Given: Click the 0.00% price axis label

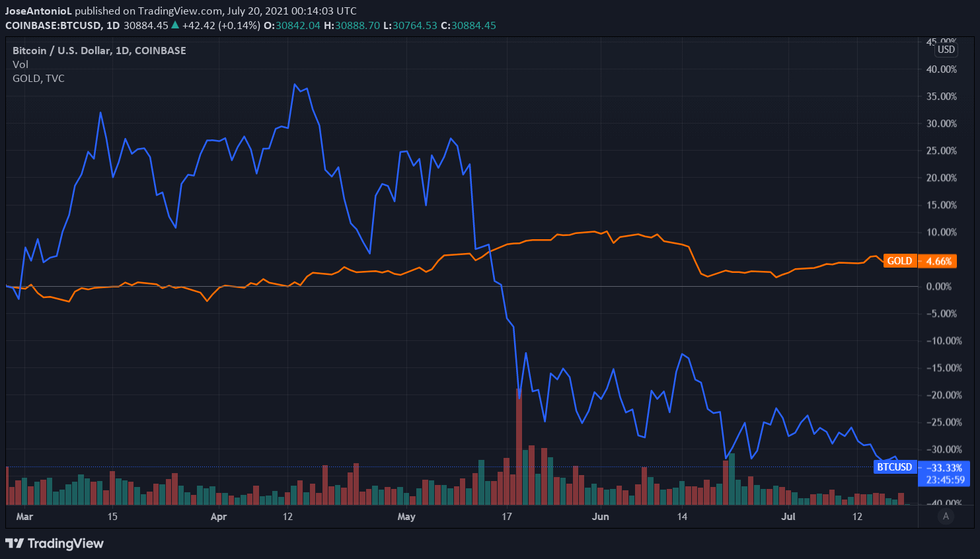Looking at the screenshot, I should coord(939,287).
